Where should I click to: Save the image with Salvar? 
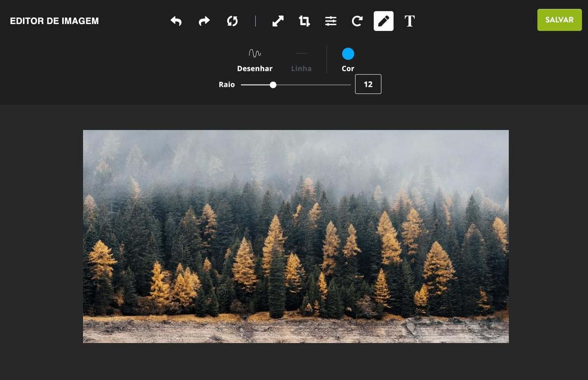coord(560,20)
